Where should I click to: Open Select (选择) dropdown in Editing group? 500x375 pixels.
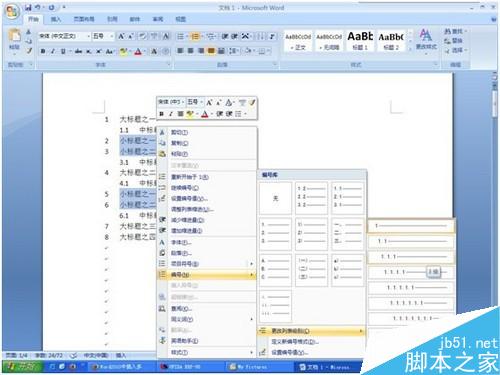(x=455, y=50)
